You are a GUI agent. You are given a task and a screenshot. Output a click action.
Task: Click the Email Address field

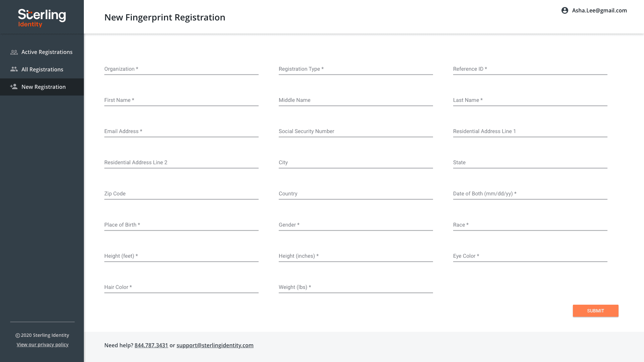coord(181,131)
